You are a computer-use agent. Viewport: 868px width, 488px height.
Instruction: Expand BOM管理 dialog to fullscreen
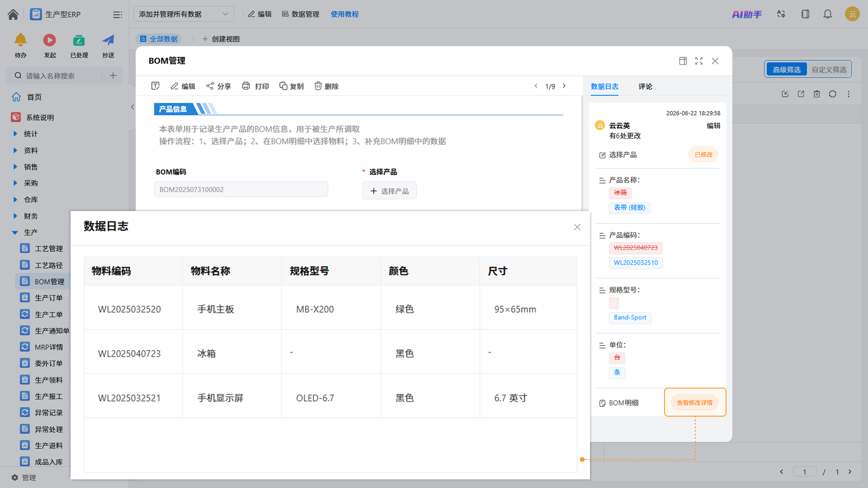tap(699, 61)
